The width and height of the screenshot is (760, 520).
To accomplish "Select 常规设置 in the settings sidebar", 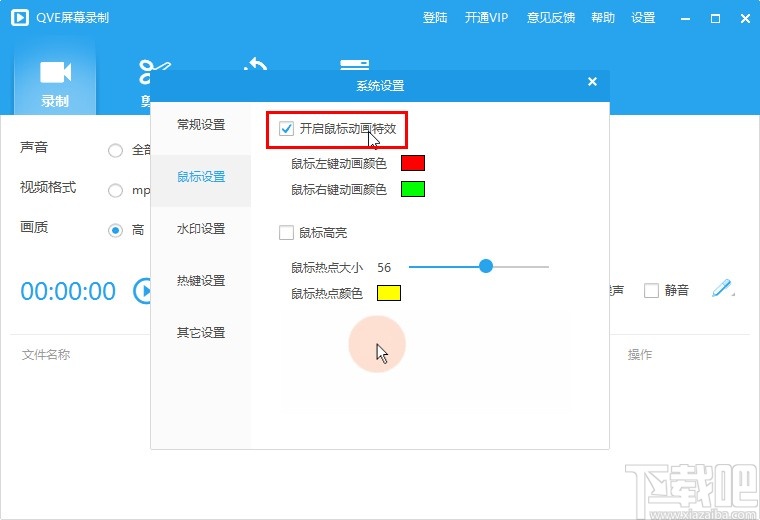I will tap(201, 125).
